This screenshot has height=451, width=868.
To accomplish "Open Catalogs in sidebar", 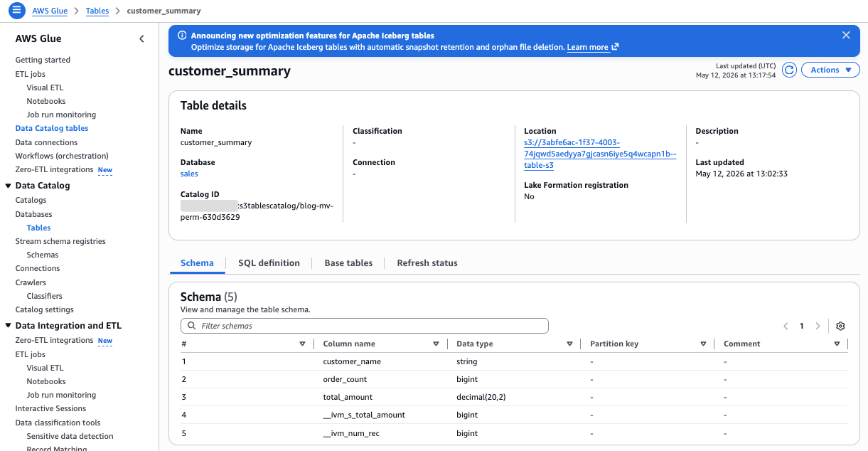I will tap(31, 200).
